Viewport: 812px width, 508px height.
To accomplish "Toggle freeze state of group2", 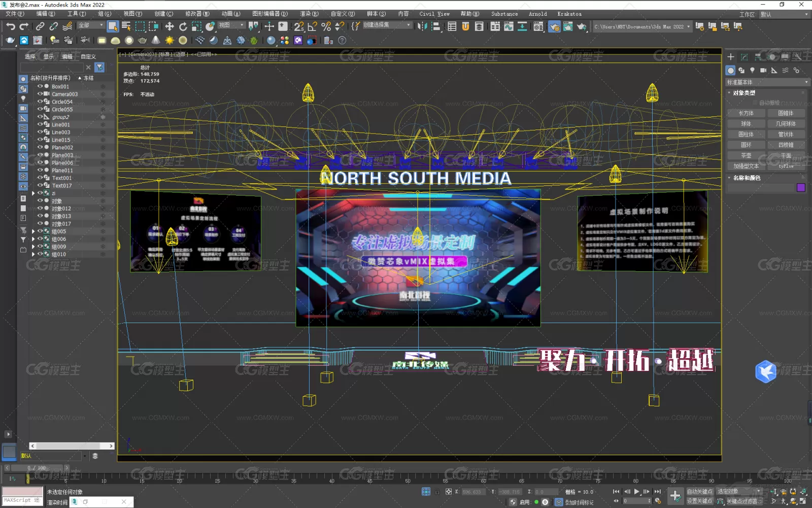I will 103,117.
